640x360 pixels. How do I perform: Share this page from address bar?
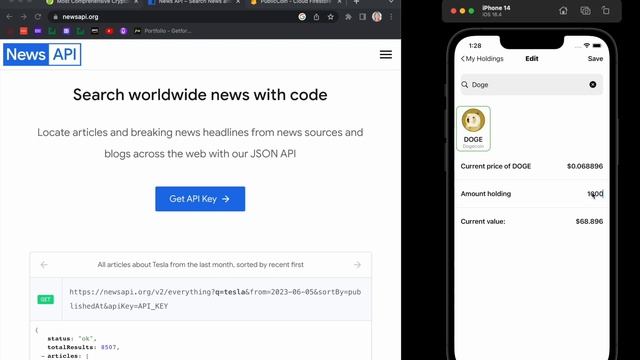point(316,17)
